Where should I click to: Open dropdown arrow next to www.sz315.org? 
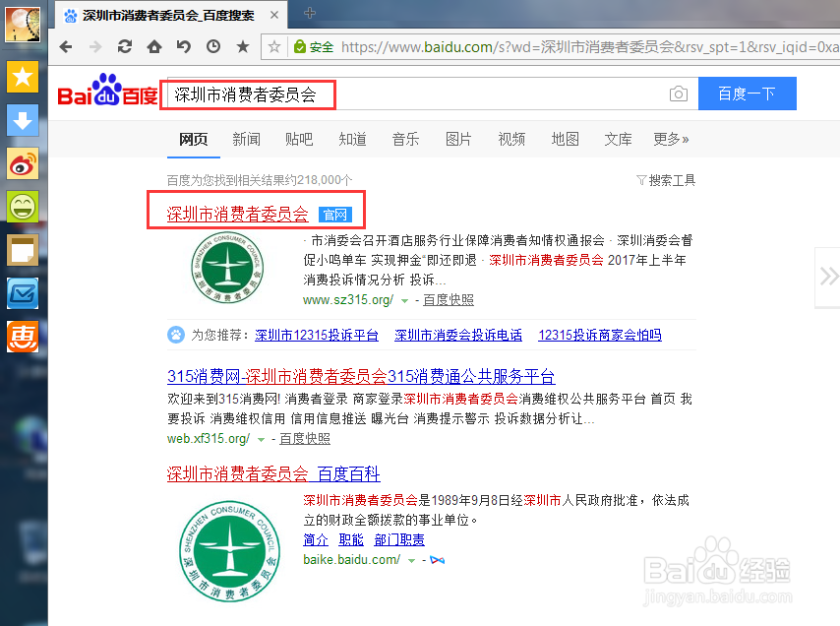[x=404, y=300]
